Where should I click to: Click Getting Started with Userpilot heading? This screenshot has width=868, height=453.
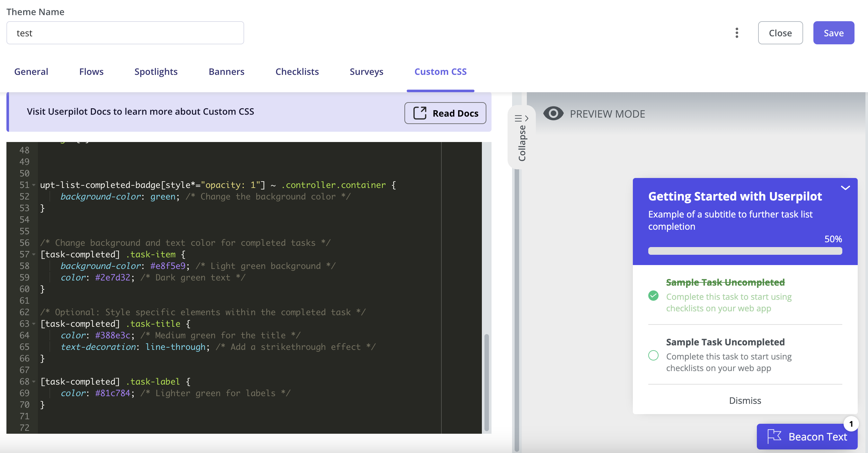pos(735,196)
